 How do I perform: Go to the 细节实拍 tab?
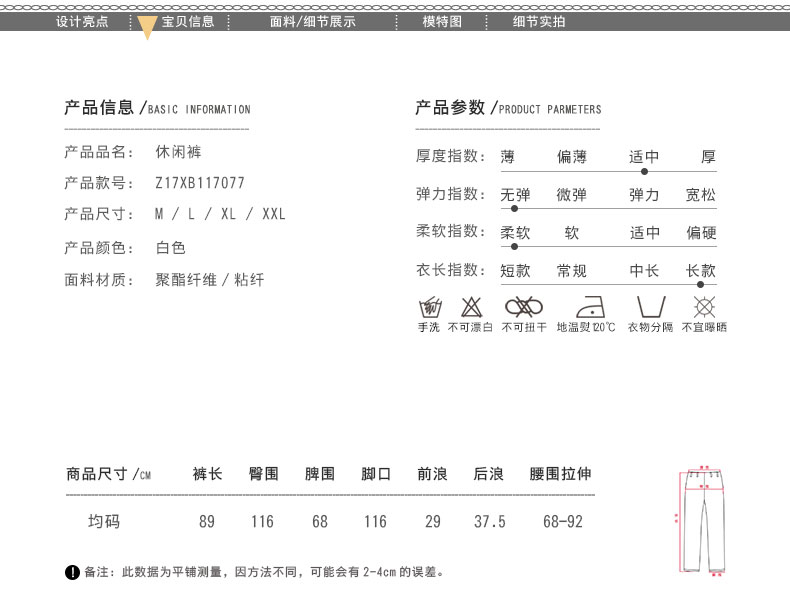click(x=539, y=22)
